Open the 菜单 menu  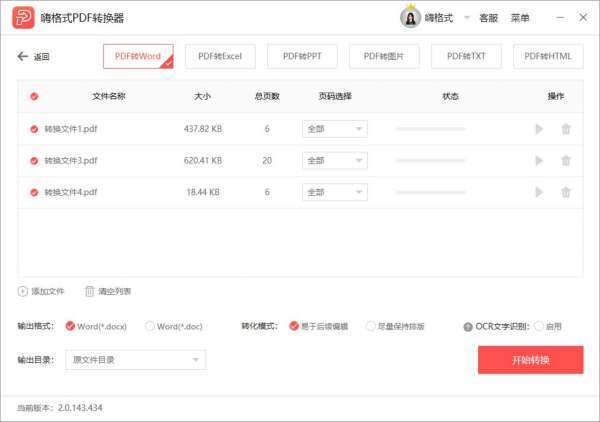point(520,18)
